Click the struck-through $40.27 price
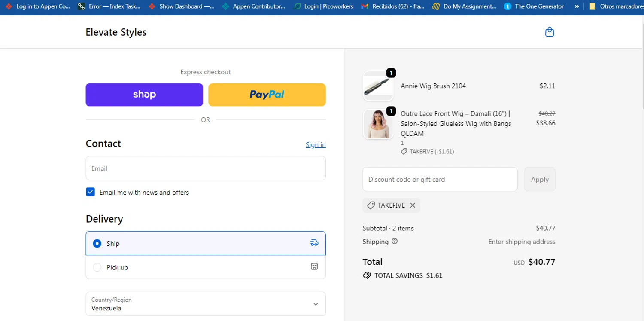The height and width of the screenshot is (321, 644). (547, 114)
